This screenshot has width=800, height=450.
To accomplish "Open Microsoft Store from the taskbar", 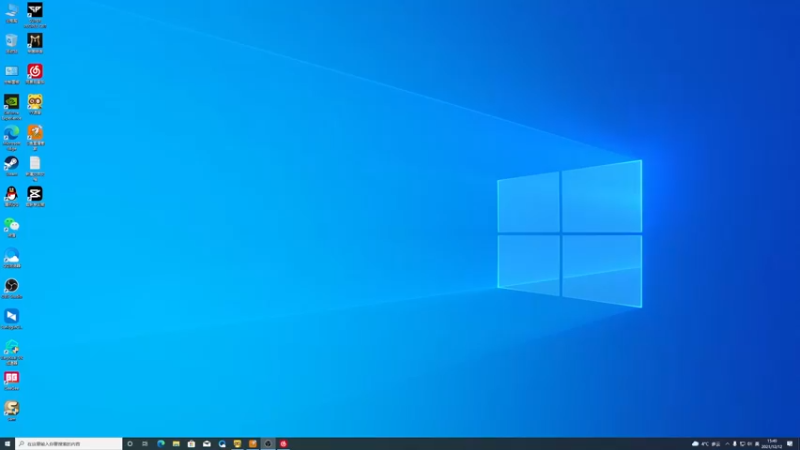I will 191,444.
